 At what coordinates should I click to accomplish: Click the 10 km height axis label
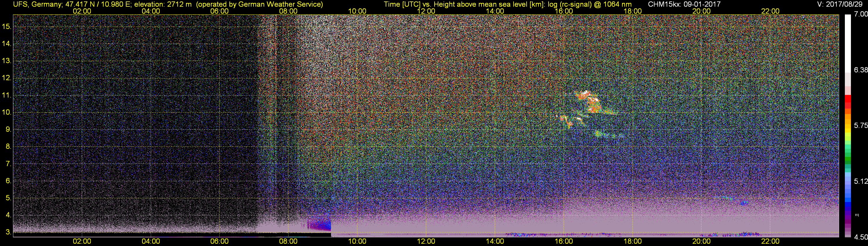(6, 112)
